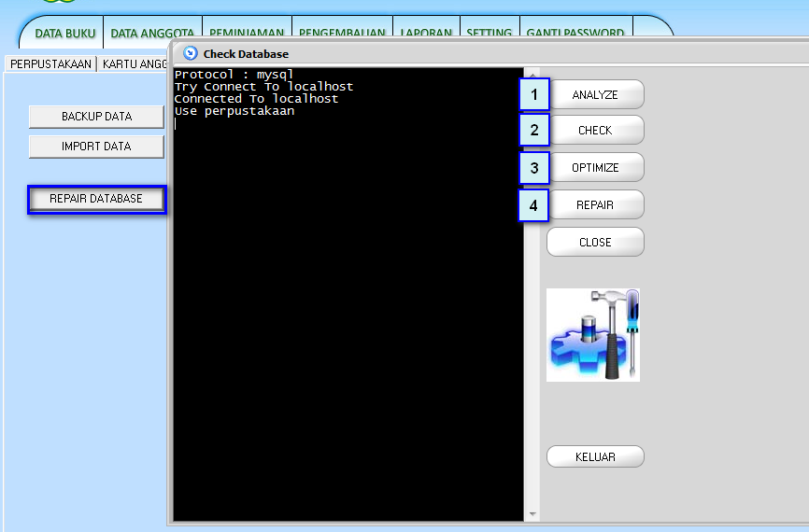
Task: Open the DATA BUKU menu tab
Action: click(65, 33)
